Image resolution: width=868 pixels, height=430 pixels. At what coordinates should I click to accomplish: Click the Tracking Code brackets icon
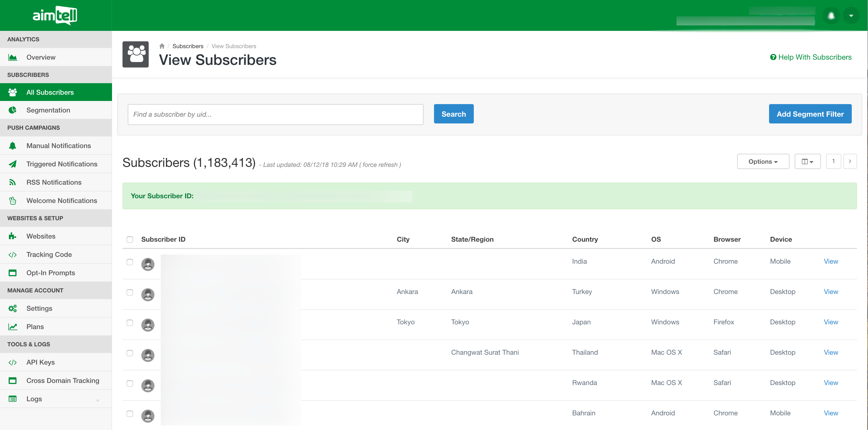(13, 254)
